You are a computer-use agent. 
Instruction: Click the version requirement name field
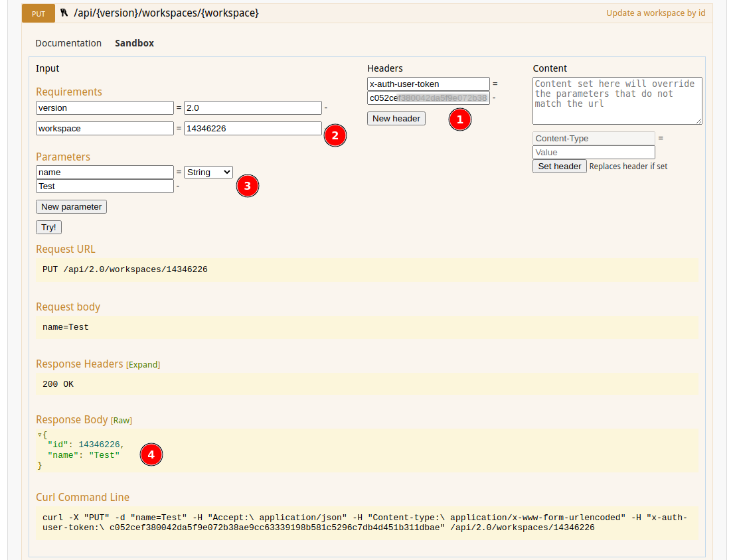click(105, 108)
